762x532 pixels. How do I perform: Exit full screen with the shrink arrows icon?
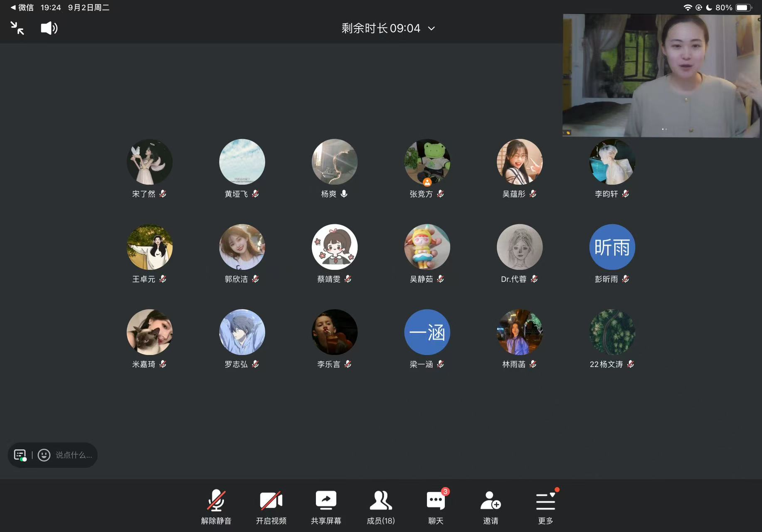click(x=17, y=28)
